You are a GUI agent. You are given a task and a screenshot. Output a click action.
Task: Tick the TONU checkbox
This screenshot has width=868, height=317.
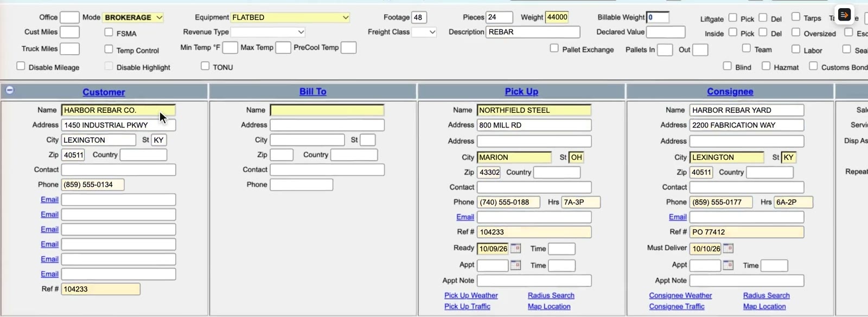tap(205, 66)
